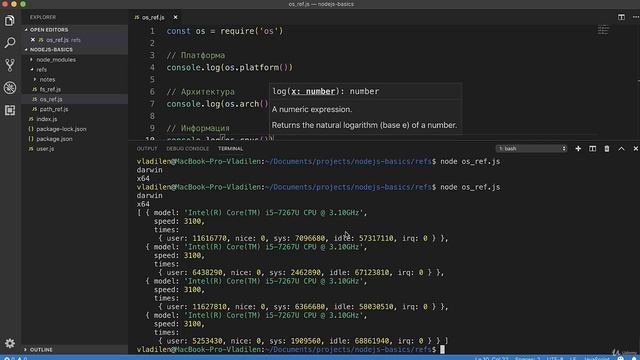This screenshot has height=360, width=640.
Task: Click the minimap in the editor
Action: tap(603, 30)
